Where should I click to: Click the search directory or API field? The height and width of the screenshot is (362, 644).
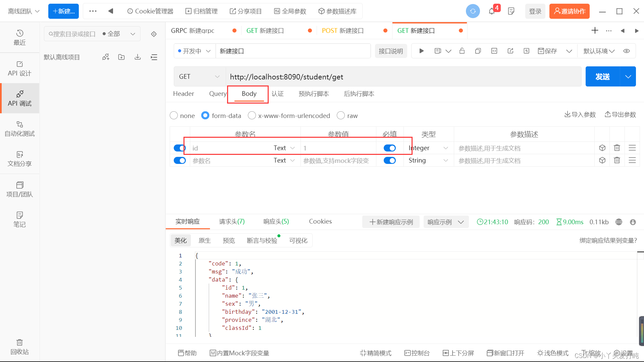click(x=72, y=34)
